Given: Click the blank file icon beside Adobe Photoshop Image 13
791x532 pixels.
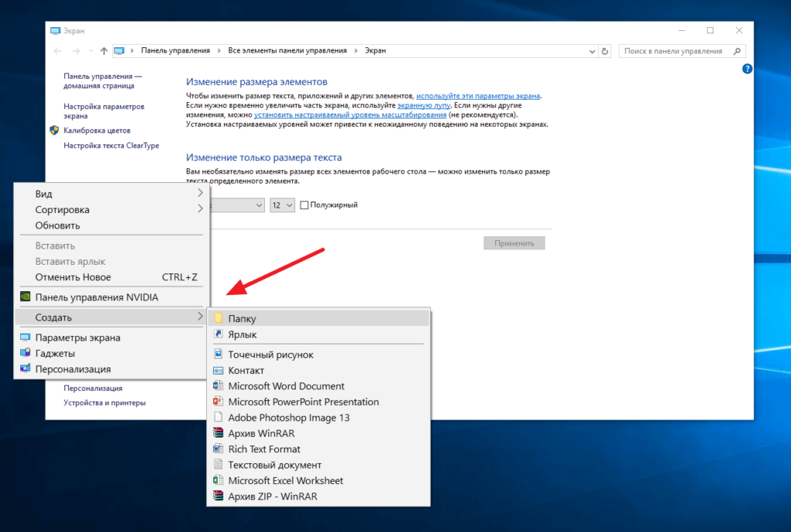Looking at the screenshot, I should tap(218, 417).
